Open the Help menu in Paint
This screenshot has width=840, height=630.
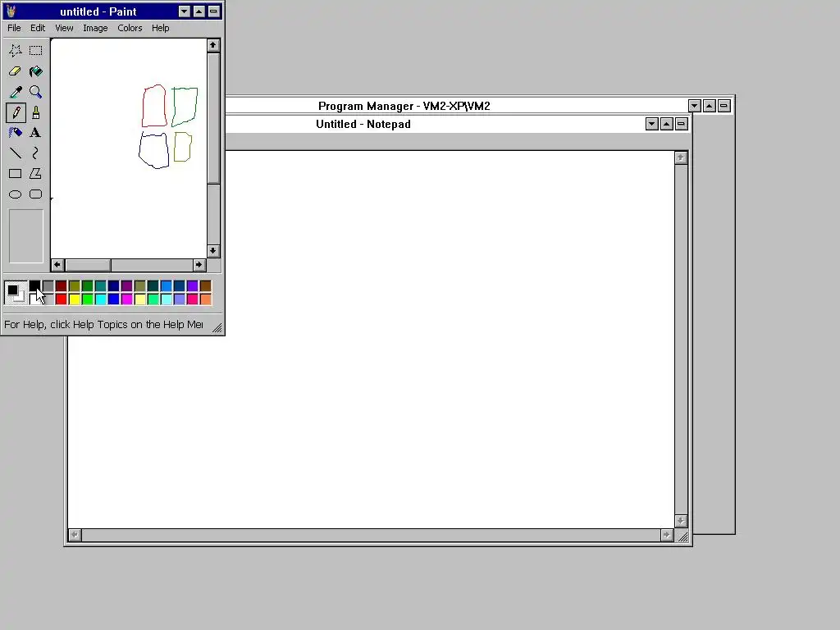pos(160,28)
